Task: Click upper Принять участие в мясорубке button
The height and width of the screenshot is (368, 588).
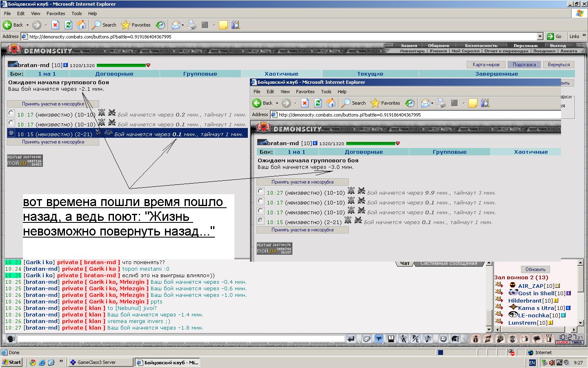Action: pos(53,104)
